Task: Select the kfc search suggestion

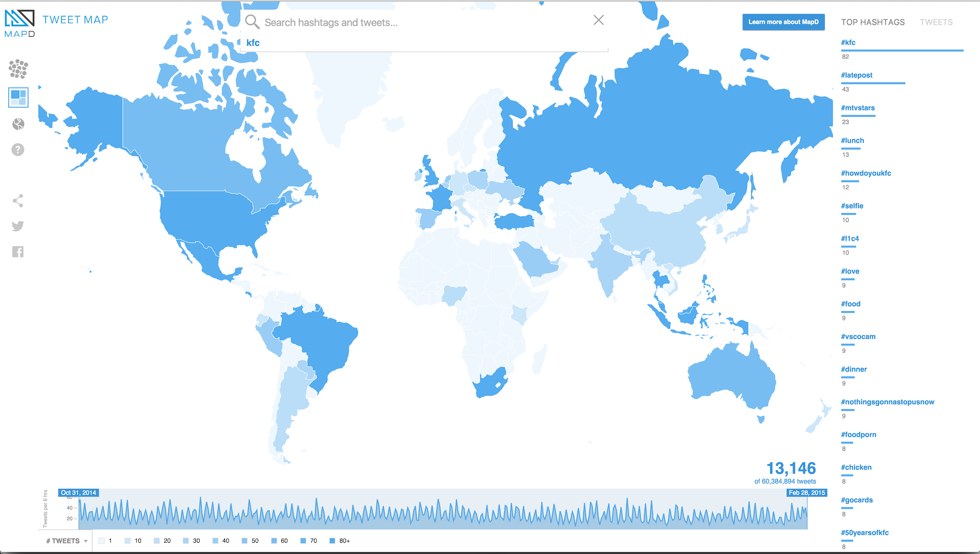Action: (x=253, y=43)
